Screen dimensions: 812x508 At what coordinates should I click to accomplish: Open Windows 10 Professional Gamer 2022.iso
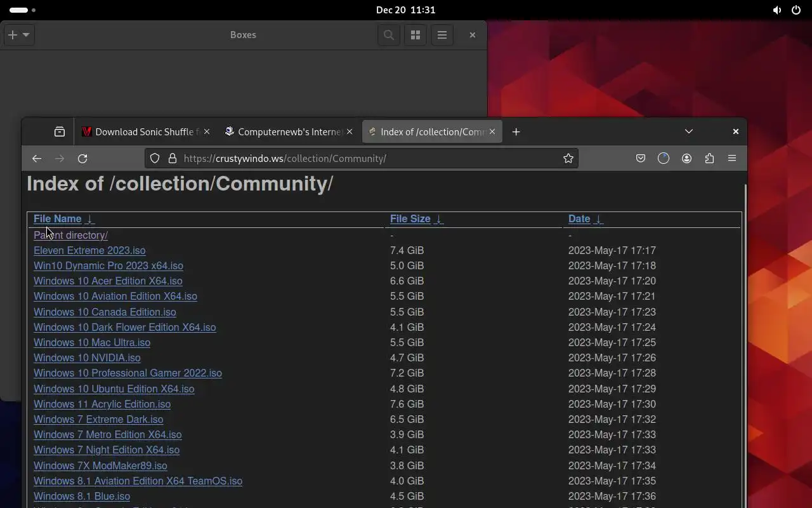[128, 373]
